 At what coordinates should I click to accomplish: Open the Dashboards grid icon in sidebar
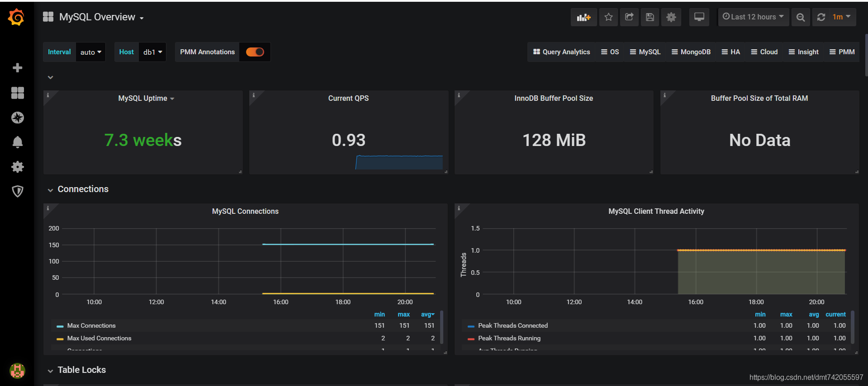(17, 93)
